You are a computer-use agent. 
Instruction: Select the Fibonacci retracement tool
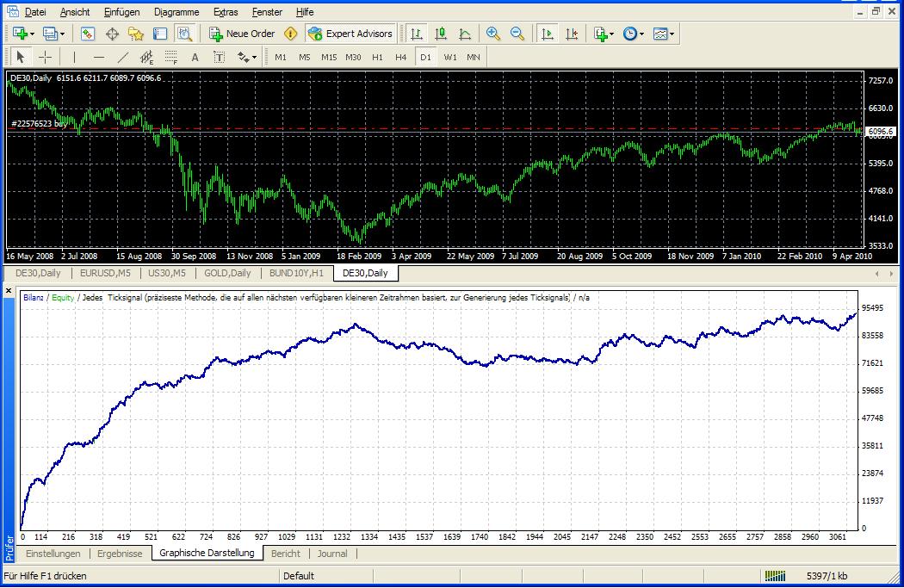click(170, 57)
